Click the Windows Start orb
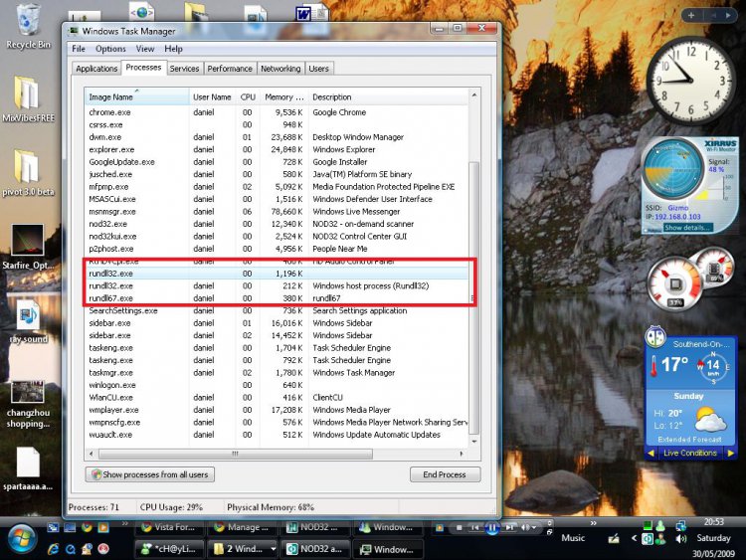The height and width of the screenshot is (560, 746). tap(22, 539)
